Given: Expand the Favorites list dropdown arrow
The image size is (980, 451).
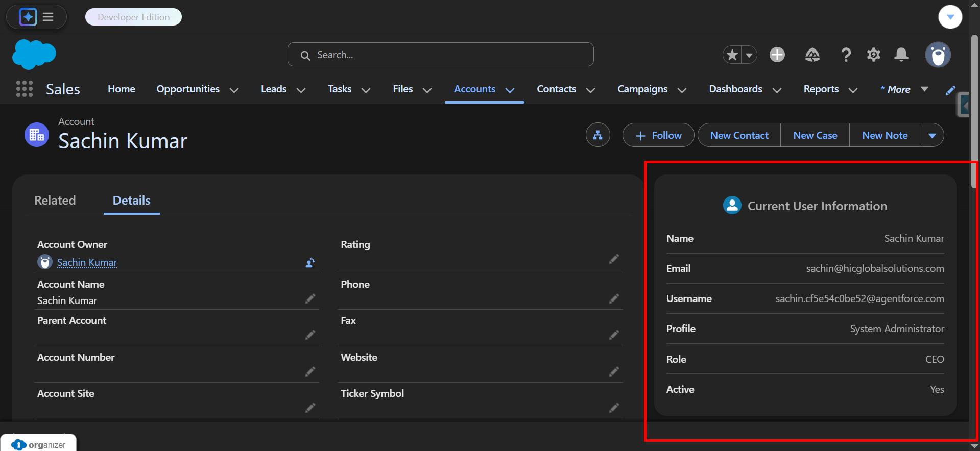Looking at the screenshot, I should (x=749, y=55).
